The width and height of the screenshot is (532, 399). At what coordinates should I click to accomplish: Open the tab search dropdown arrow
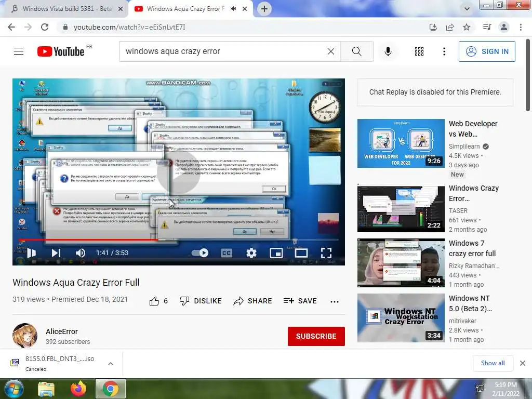point(467,9)
